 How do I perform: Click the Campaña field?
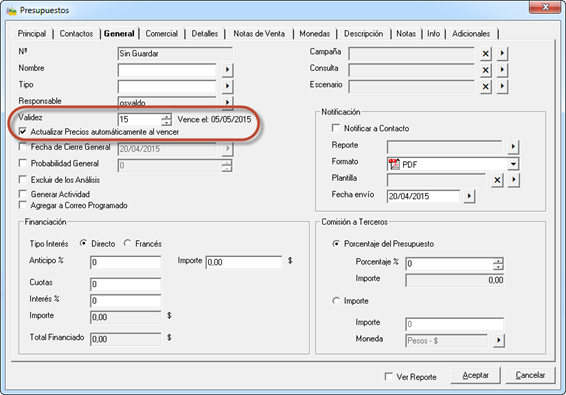pos(412,54)
